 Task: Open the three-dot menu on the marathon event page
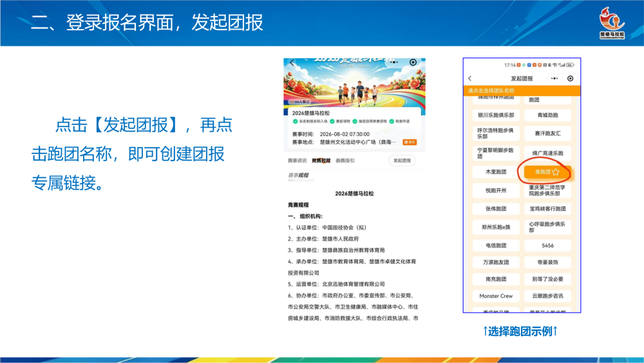[x=394, y=63]
